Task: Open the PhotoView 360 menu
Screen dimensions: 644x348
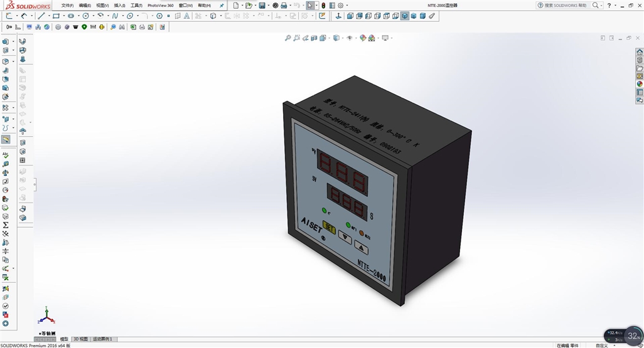Action: pyautogui.click(x=161, y=6)
